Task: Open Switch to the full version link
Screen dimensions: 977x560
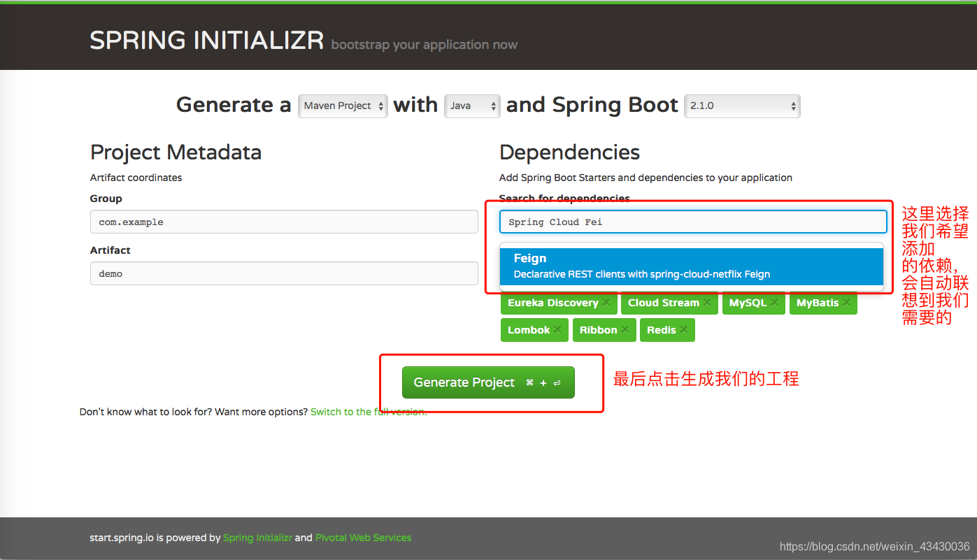Action: (369, 412)
